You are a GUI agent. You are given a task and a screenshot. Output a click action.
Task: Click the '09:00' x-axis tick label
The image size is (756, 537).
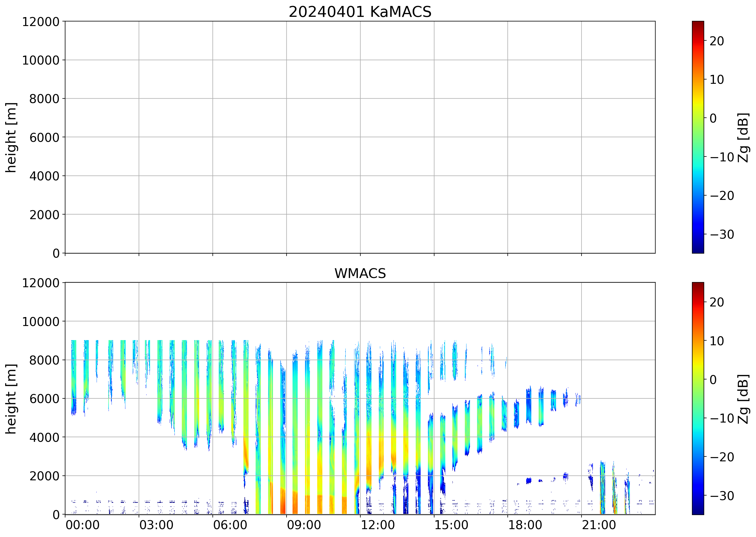point(303,525)
